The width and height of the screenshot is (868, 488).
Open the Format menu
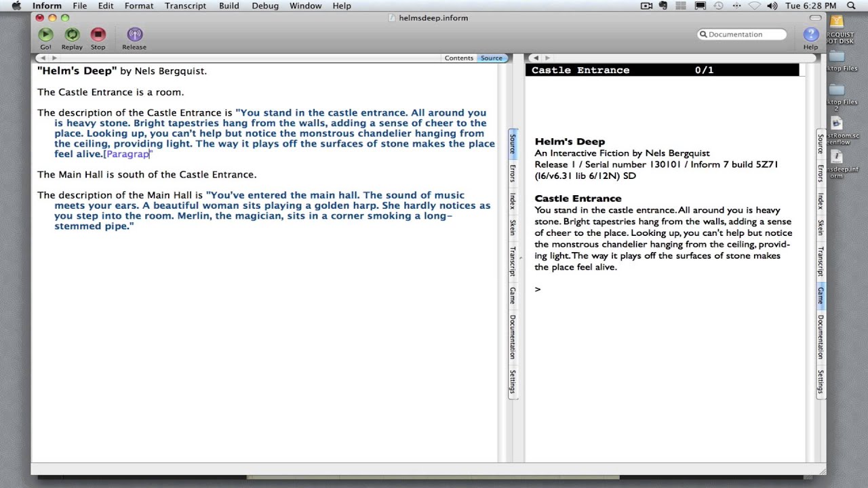pyautogui.click(x=139, y=5)
